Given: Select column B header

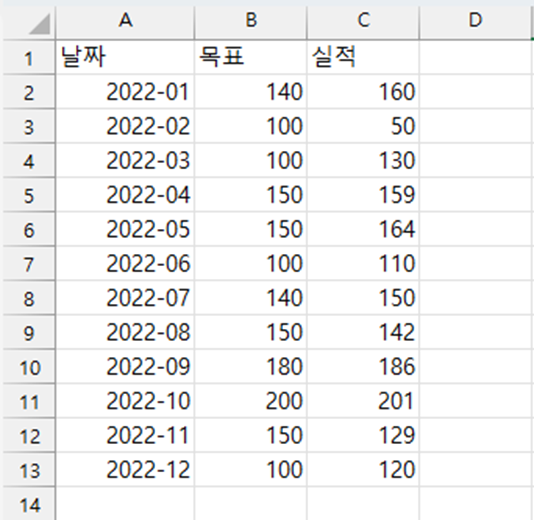Looking at the screenshot, I should 251,22.
